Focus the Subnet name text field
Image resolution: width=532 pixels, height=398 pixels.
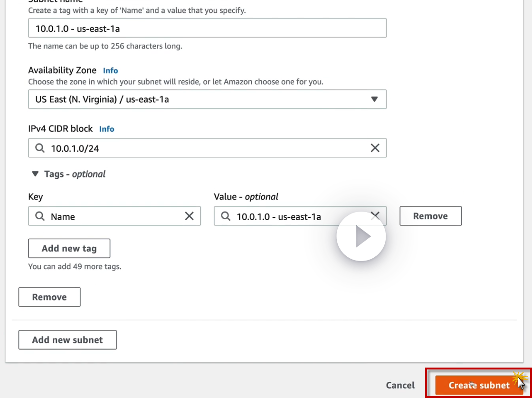(207, 29)
